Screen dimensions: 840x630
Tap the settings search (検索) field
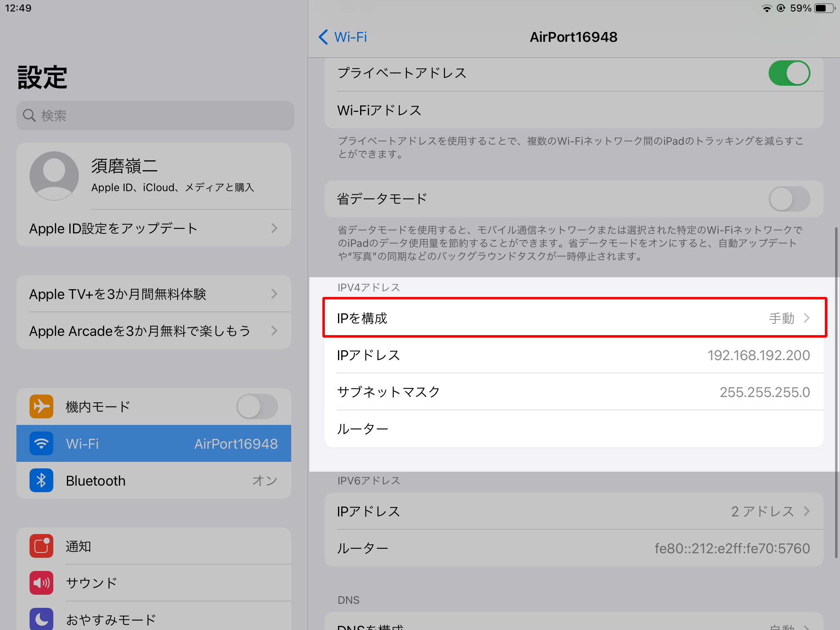[155, 116]
